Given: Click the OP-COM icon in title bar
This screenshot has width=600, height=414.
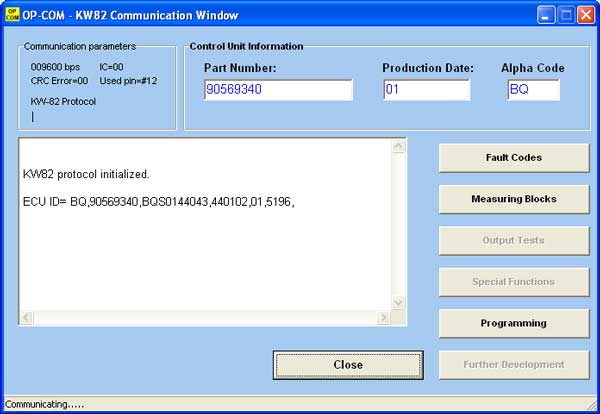Looking at the screenshot, I should 12,15.
